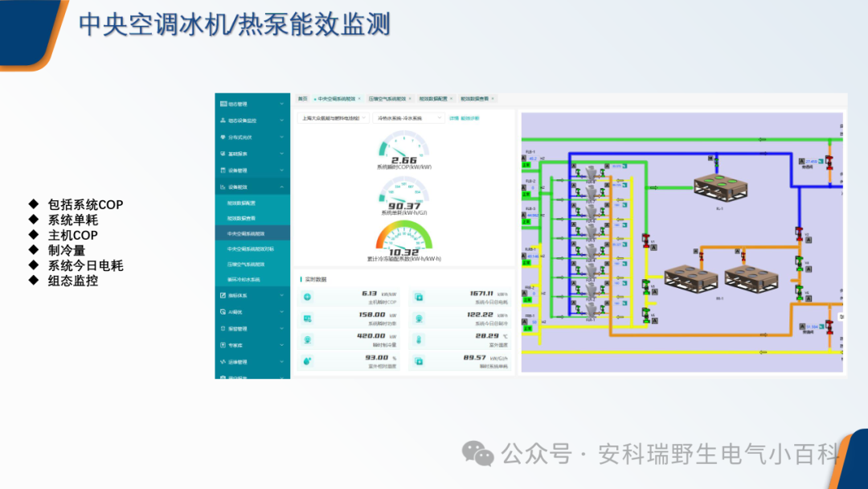Click the 系统今日总电耗 card icon
Viewport: 868px width, 489px height.
coord(419,298)
